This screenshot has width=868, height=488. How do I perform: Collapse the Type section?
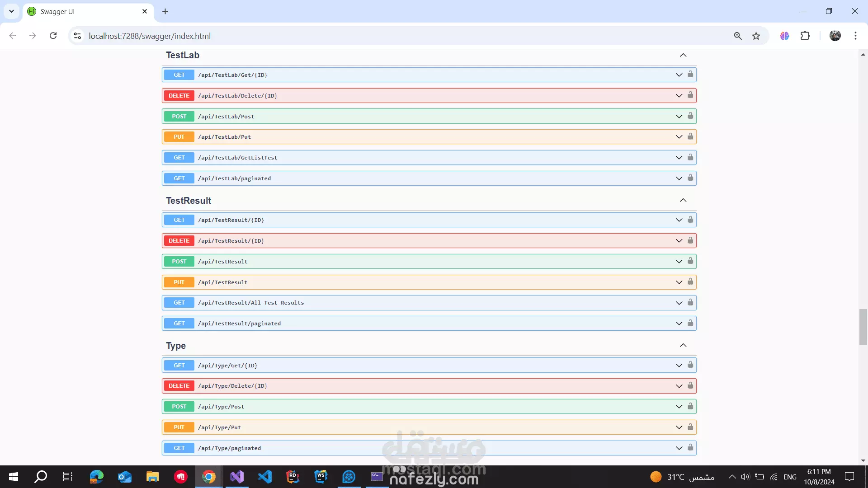click(x=683, y=345)
